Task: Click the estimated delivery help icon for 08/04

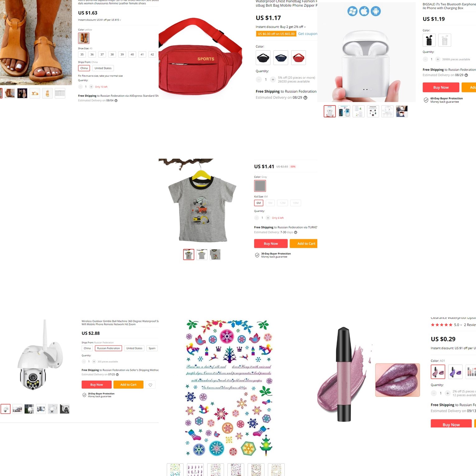Action: pyautogui.click(x=116, y=100)
